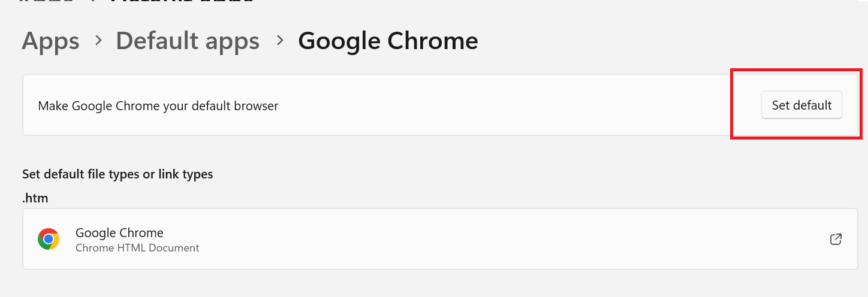Click the chevron after Default apps breadcrumb

coord(279,41)
